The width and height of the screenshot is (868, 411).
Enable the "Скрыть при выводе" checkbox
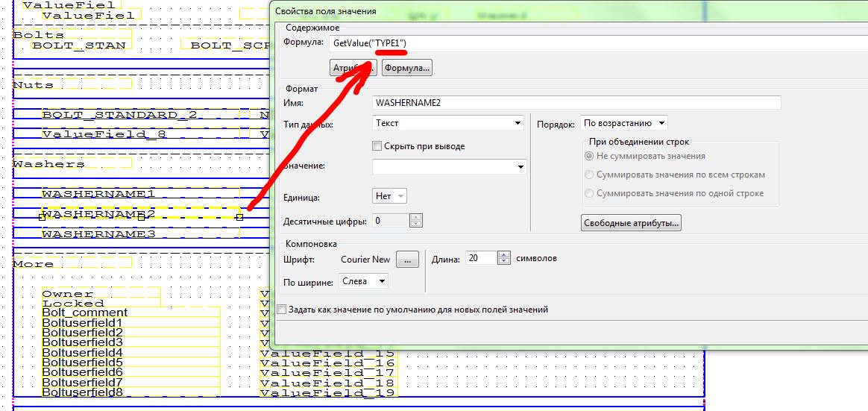(x=377, y=146)
